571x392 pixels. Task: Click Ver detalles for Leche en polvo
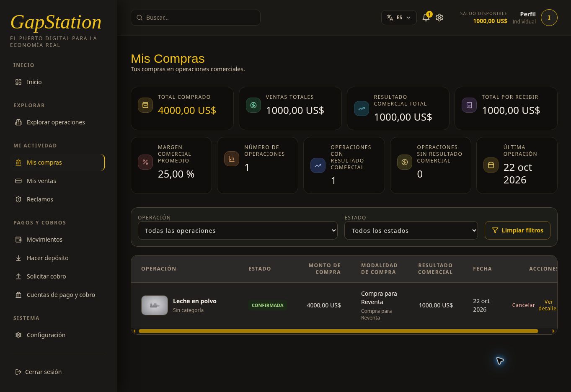point(548,305)
